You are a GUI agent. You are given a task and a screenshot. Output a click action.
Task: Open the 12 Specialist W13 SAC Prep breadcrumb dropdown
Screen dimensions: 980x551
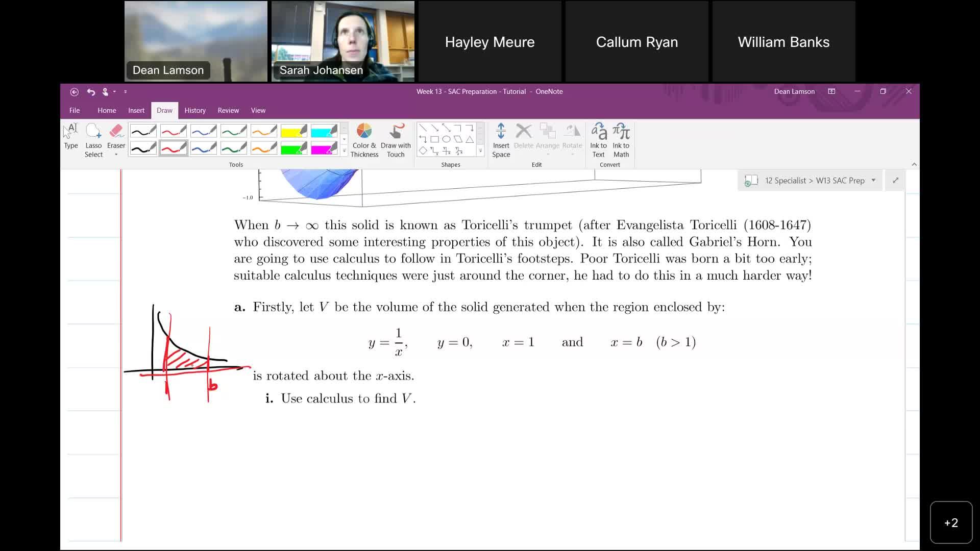coord(873,180)
